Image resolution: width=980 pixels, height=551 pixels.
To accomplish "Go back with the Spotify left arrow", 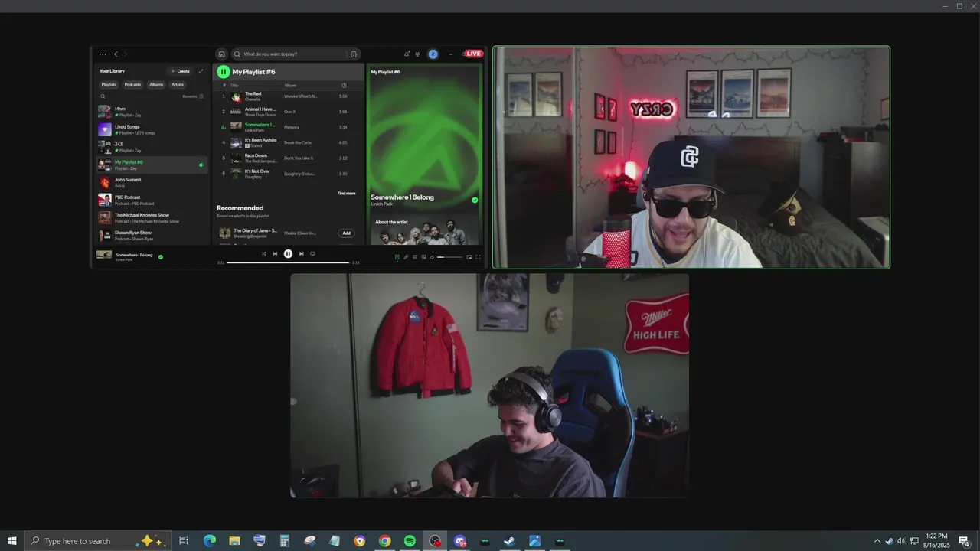I will (116, 54).
